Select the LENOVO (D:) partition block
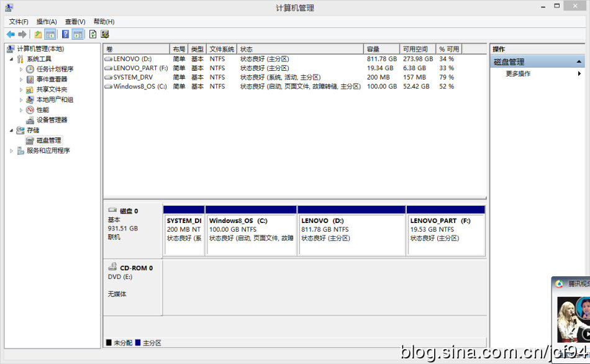Viewport: 590px width, 364px height. (x=352, y=234)
